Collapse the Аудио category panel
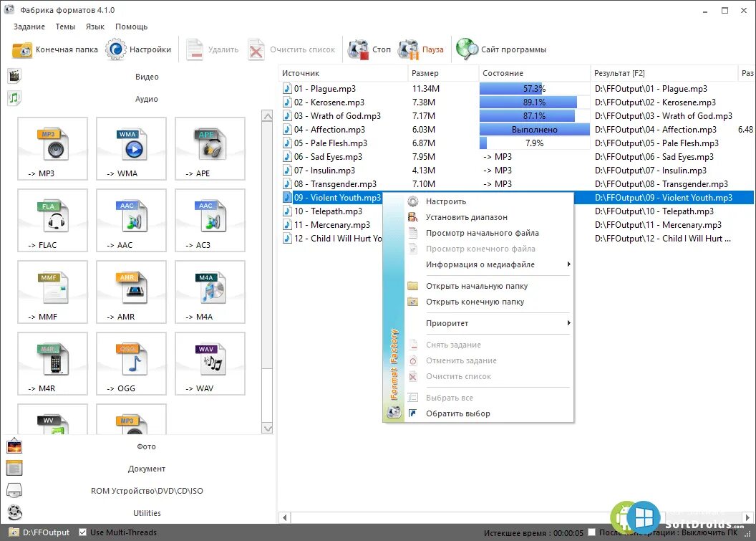Viewport: 756px width, 541px height. click(147, 99)
